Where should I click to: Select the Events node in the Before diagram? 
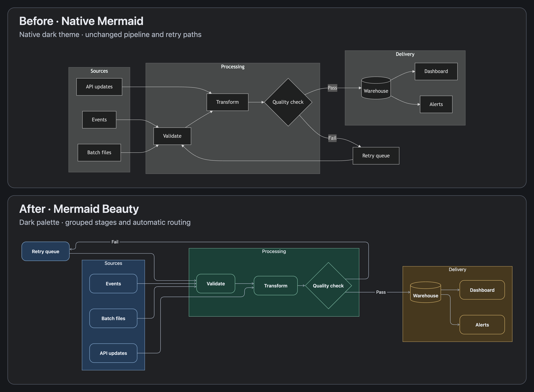[x=99, y=120]
